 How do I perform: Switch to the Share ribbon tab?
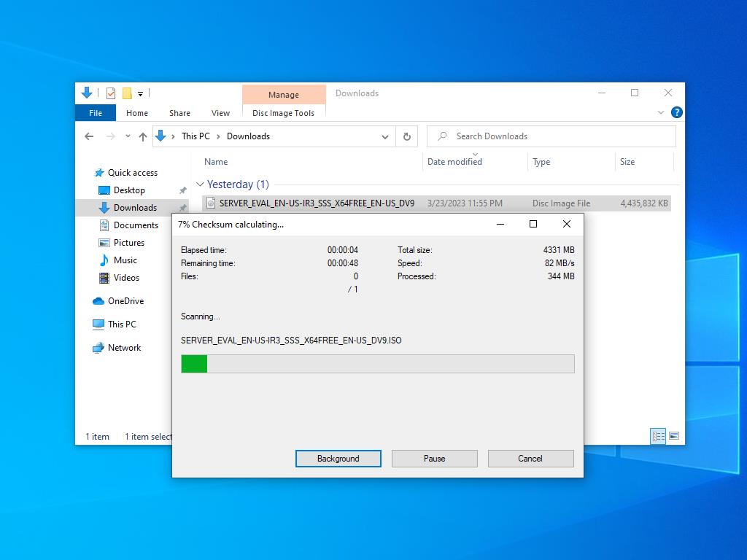coord(179,113)
